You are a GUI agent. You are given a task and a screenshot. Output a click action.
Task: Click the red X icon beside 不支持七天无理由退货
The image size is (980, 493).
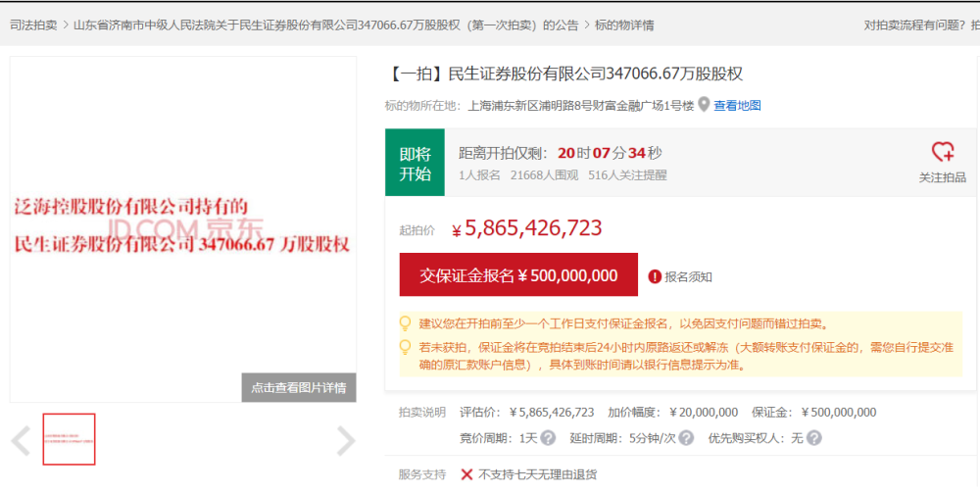click(x=466, y=474)
